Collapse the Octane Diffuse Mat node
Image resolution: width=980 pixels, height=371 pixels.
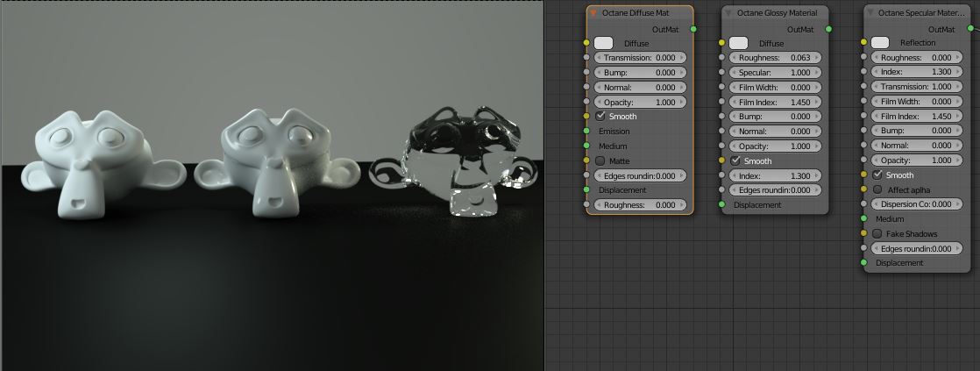click(593, 13)
